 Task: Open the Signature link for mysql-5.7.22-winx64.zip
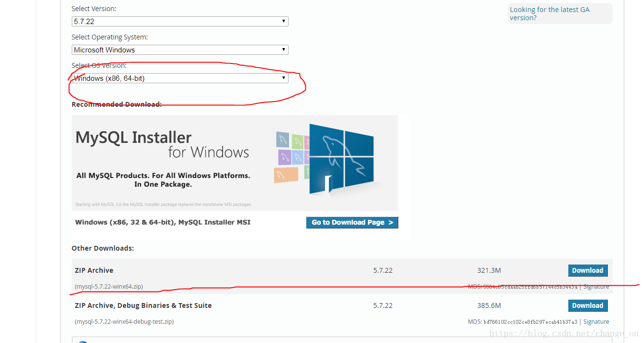coord(596,287)
